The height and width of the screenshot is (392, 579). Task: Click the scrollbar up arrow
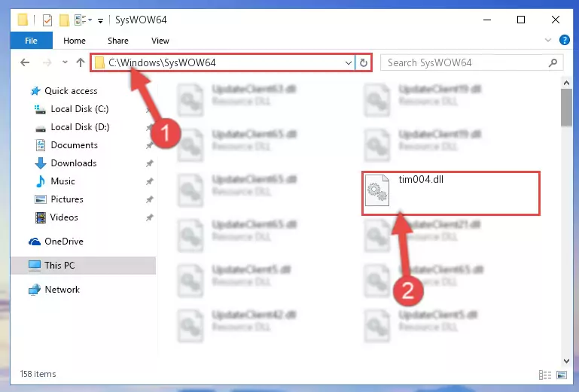coord(566,83)
